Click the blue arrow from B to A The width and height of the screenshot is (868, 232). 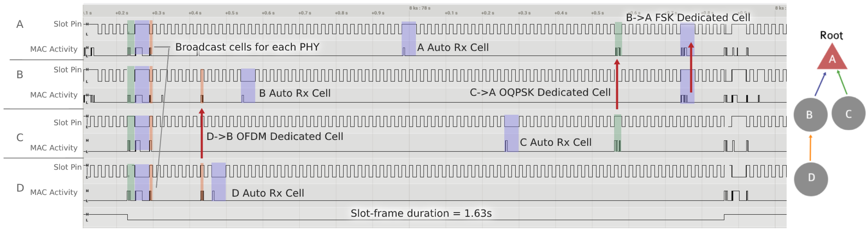tap(821, 84)
